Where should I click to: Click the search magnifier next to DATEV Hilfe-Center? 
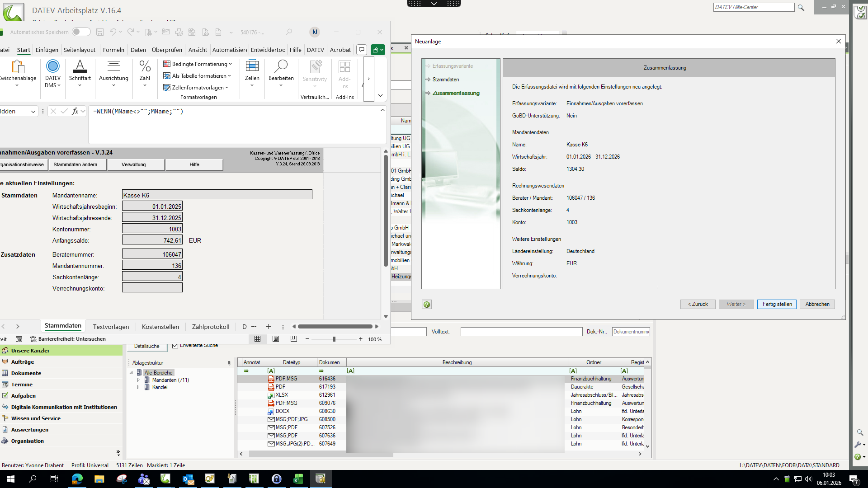click(801, 8)
